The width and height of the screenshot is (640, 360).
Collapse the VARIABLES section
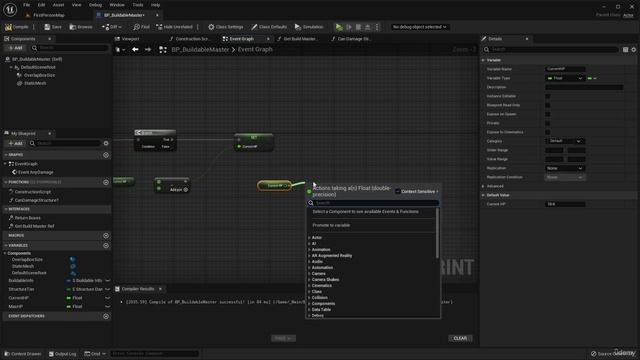click(6, 246)
